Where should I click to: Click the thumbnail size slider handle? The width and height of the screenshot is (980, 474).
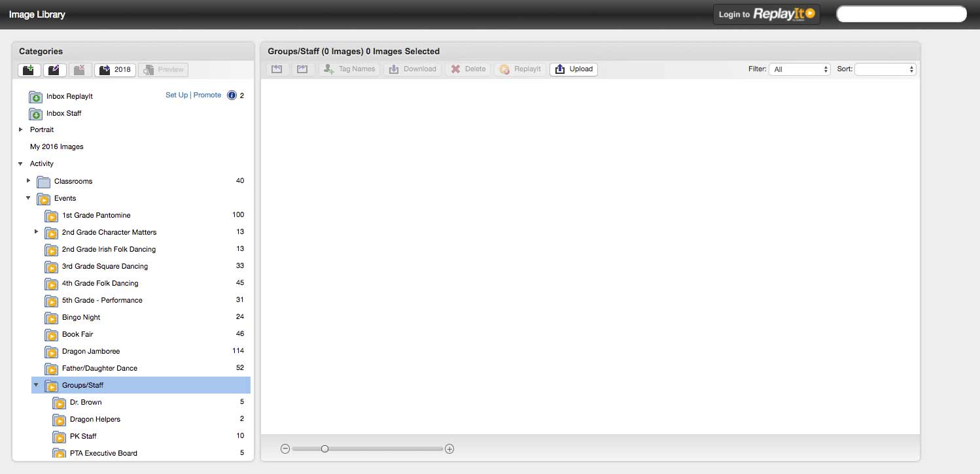pos(324,449)
